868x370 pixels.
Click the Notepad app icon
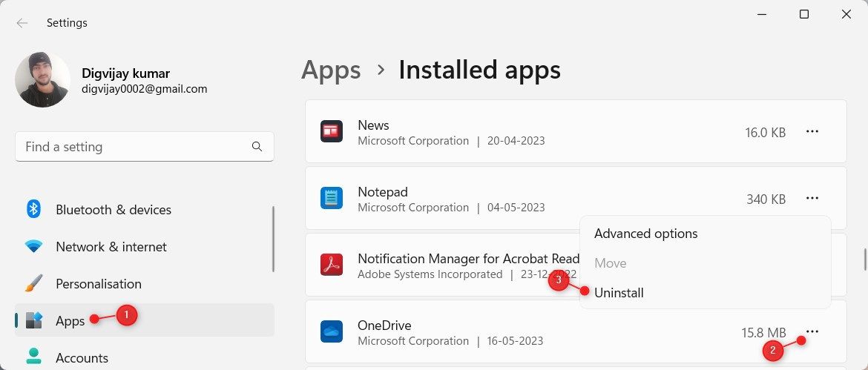[331, 199]
